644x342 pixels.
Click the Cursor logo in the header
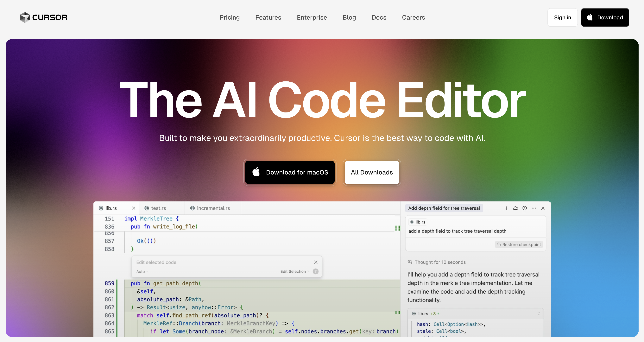[x=43, y=17]
